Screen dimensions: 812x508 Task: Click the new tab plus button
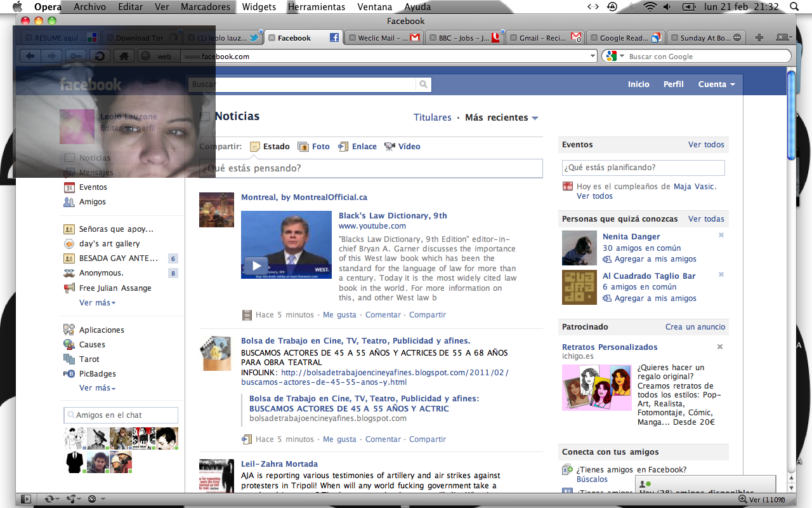759,38
